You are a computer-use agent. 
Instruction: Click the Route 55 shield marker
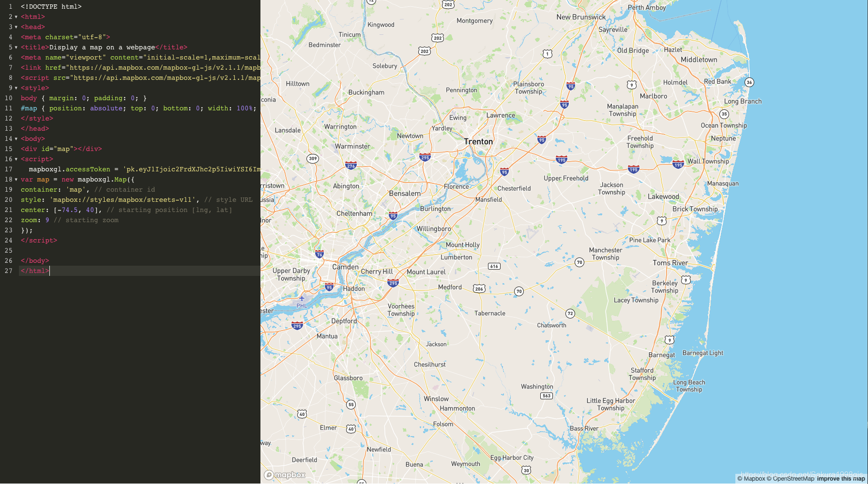pos(351,405)
